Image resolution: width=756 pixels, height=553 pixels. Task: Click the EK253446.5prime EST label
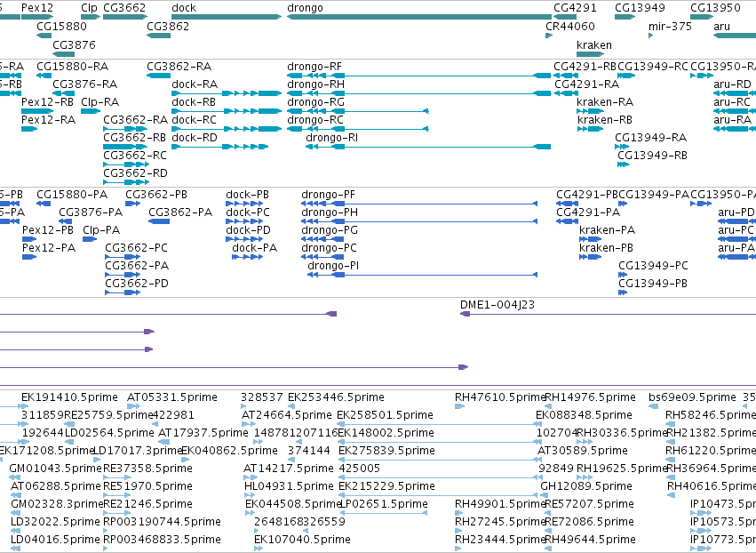click(x=336, y=397)
